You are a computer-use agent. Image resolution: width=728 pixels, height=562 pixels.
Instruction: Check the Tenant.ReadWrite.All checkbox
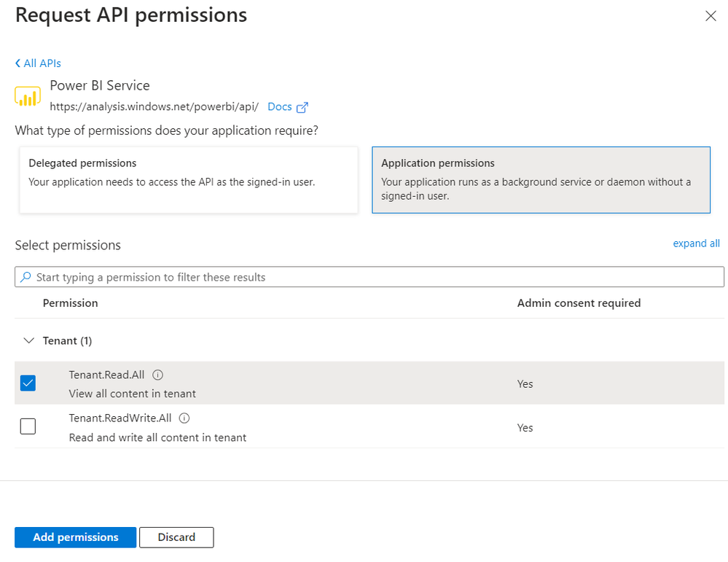(28, 426)
